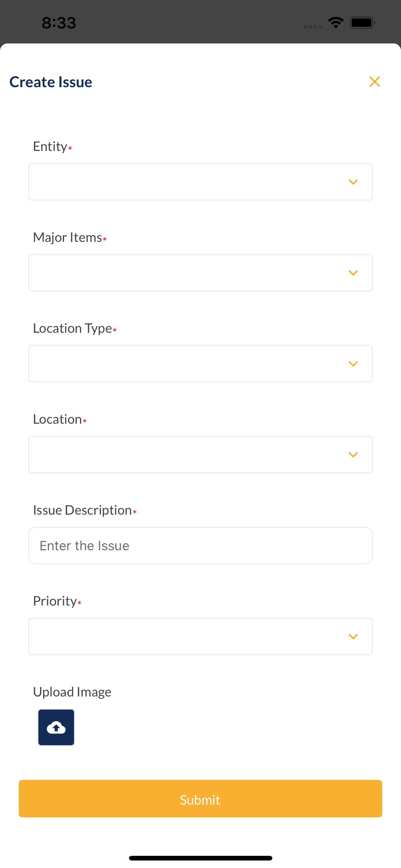
Task: Tap the Upload Image label
Action: pyautogui.click(x=72, y=692)
